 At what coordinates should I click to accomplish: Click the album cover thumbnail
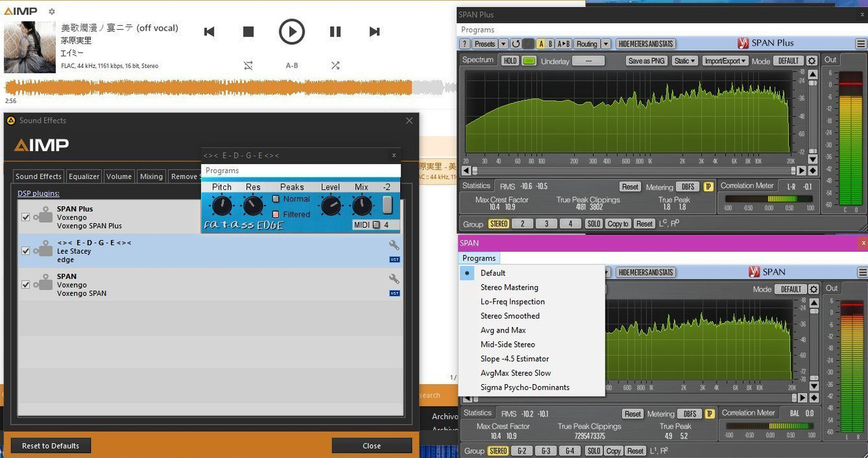point(30,47)
